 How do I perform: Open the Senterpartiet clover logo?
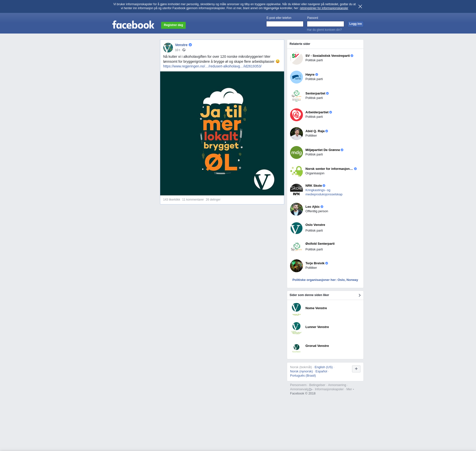297,96
